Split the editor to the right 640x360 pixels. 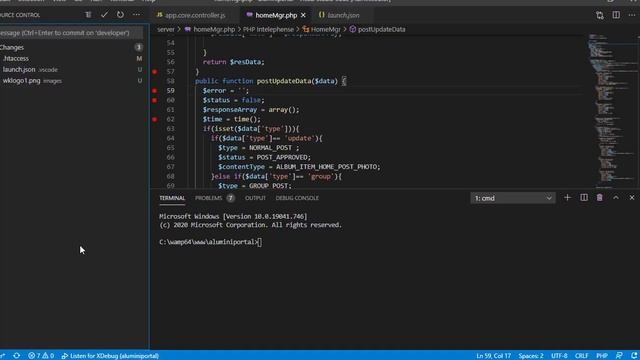click(x=616, y=15)
